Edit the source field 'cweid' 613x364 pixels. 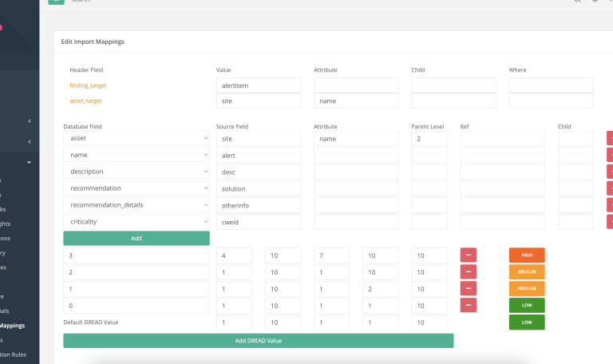pos(259,222)
